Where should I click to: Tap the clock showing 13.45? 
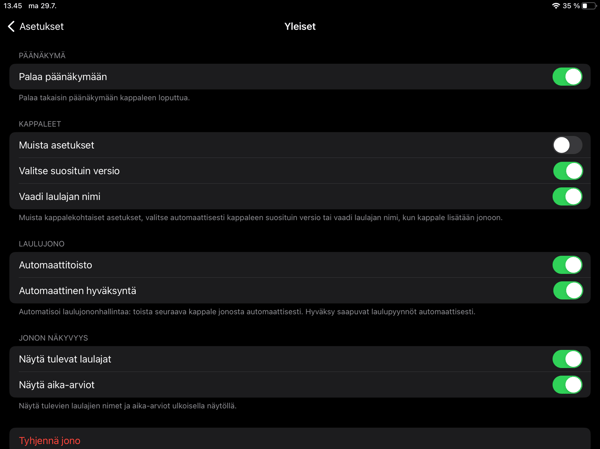pyautogui.click(x=13, y=6)
